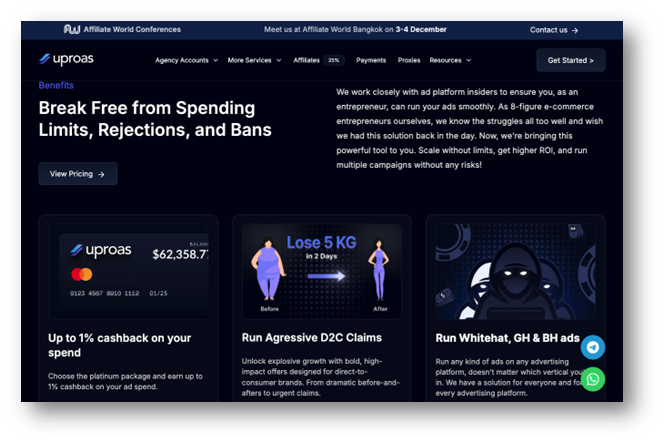665x444 pixels.
Task: Click the Before figure label
Action: point(269,309)
